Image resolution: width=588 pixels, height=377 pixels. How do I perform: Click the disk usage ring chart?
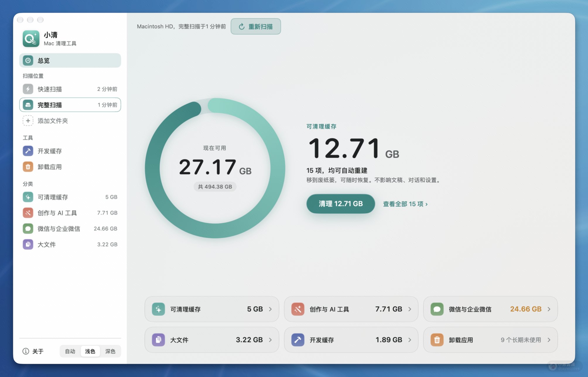click(x=215, y=168)
